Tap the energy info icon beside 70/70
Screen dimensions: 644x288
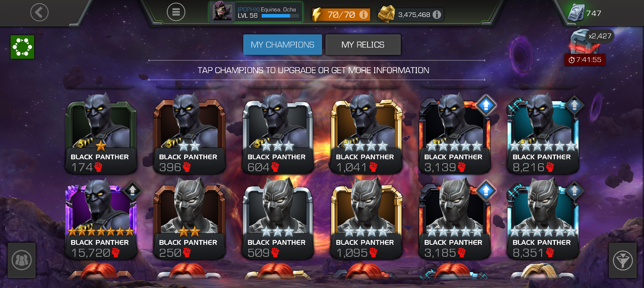(364, 14)
